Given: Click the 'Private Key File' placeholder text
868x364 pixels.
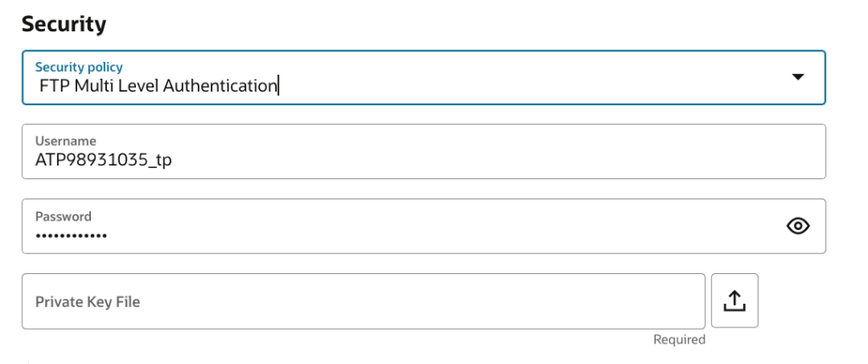Looking at the screenshot, I should pyautogui.click(x=87, y=301).
